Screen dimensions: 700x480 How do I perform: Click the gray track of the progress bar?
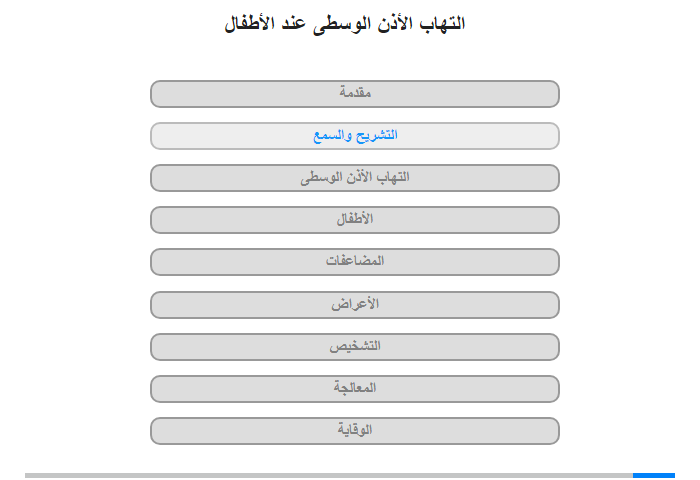tap(329, 476)
